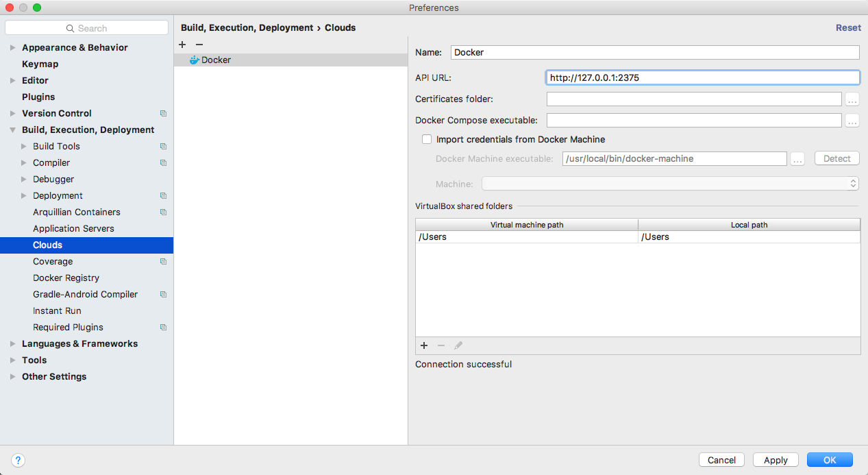Click project-level icon beside Required Plugins
The image size is (868, 475).
pos(163,327)
